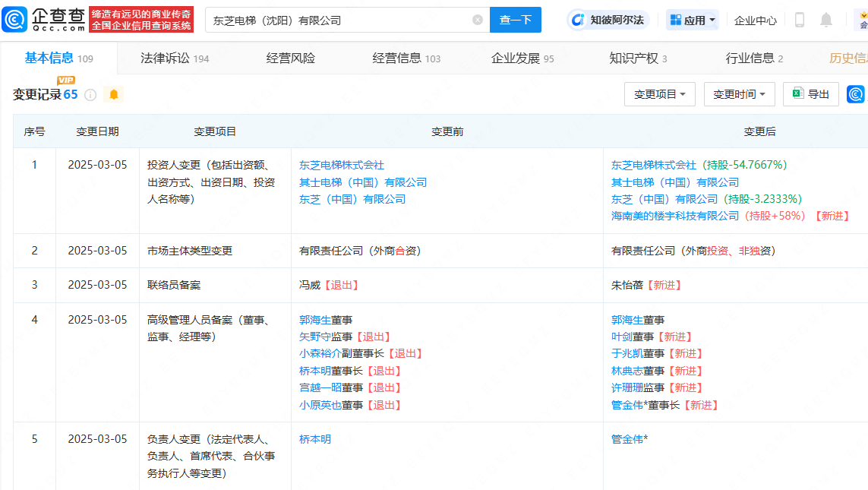Image resolution: width=868 pixels, height=490 pixels.
Task: Open 企业中心
Action: pyautogui.click(x=755, y=21)
